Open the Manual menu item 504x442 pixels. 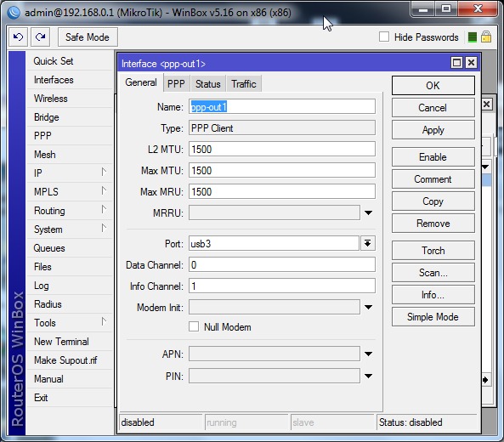click(x=70, y=379)
